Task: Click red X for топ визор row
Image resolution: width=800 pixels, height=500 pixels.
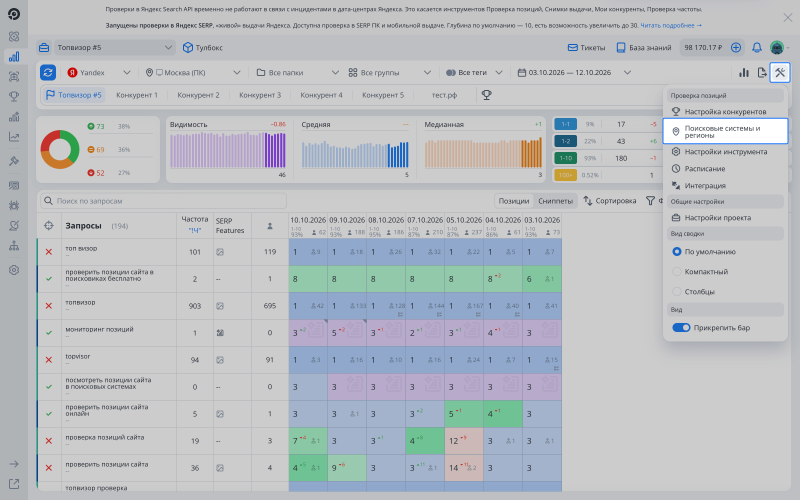Action: click(48, 252)
